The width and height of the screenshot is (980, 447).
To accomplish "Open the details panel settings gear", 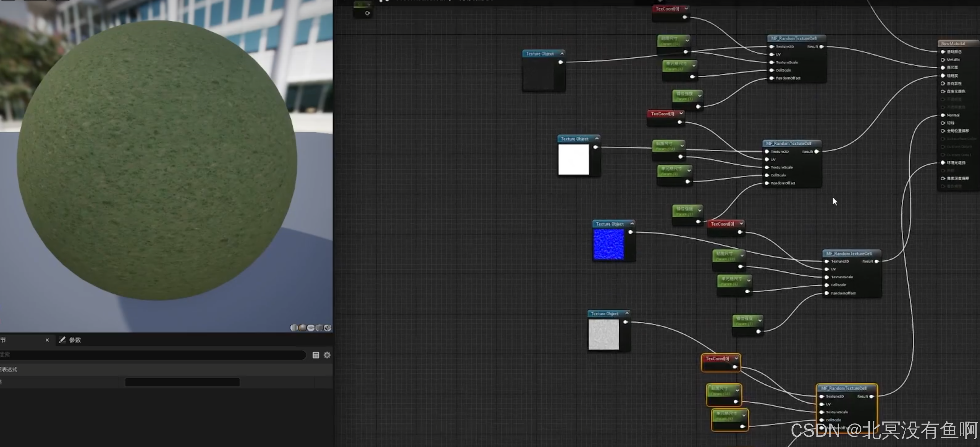I will 327,355.
